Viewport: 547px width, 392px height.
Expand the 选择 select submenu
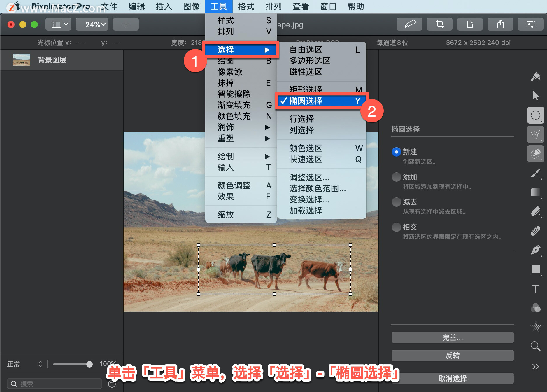click(241, 50)
